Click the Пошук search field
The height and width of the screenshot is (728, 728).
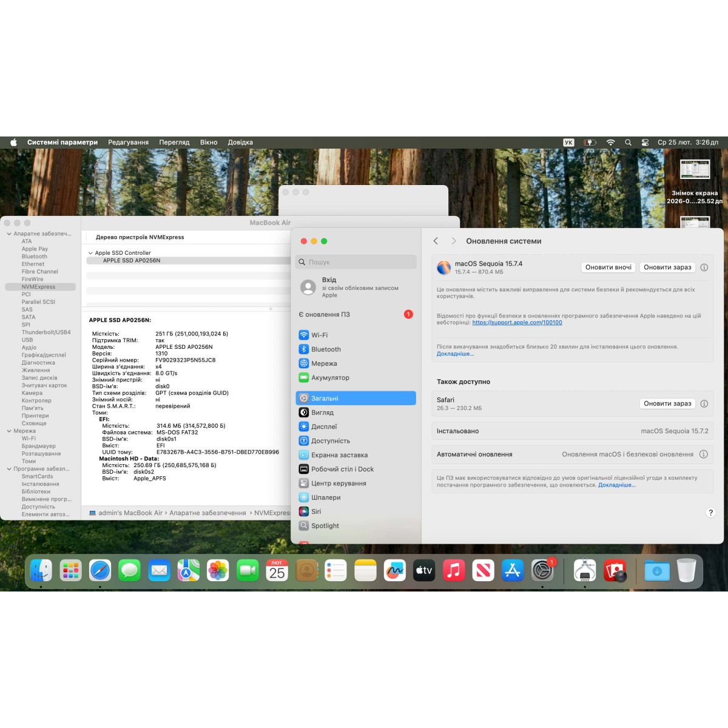pos(356,262)
